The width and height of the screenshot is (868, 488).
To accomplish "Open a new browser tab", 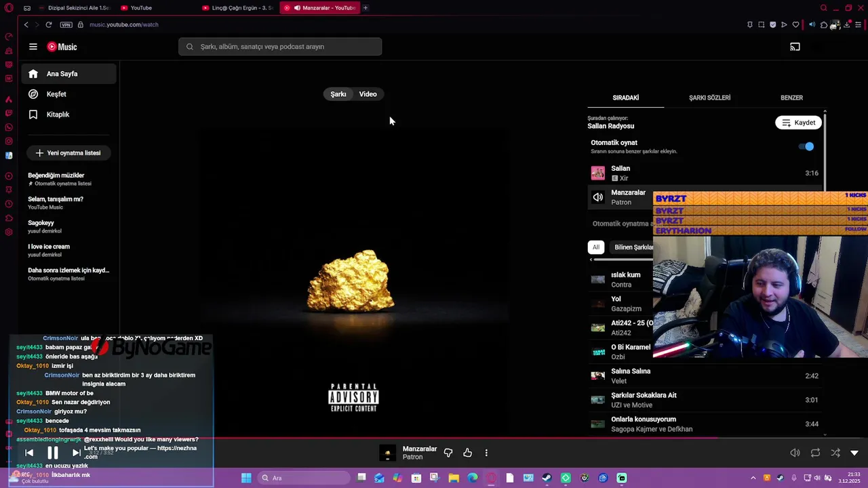I will [x=366, y=8].
